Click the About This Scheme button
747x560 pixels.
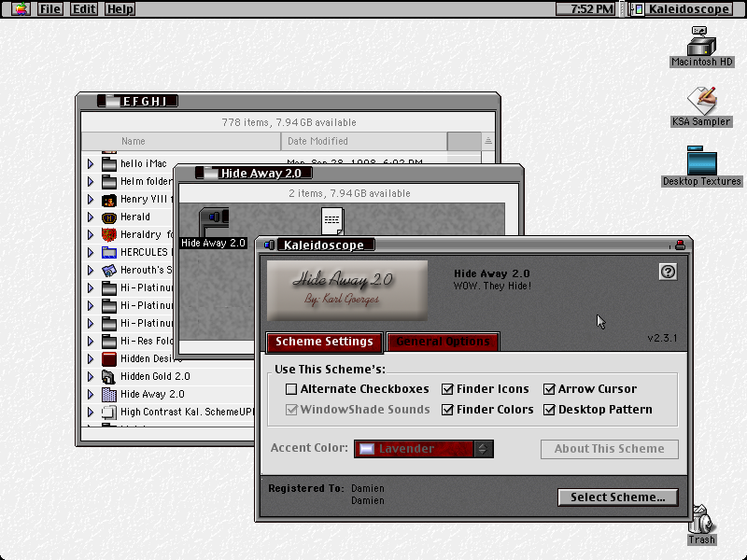[x=610, y=449]
